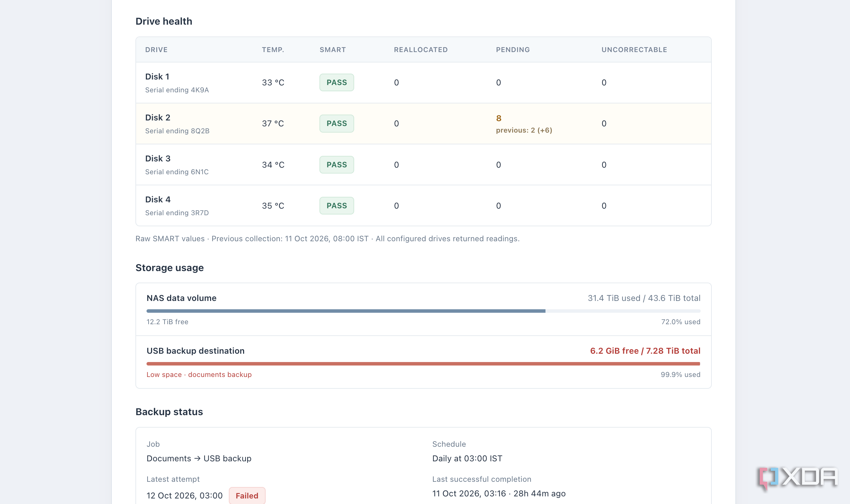Click the REALLOCATED column header
This screenshot has width=850, height=504.
[x=421, y=50]
